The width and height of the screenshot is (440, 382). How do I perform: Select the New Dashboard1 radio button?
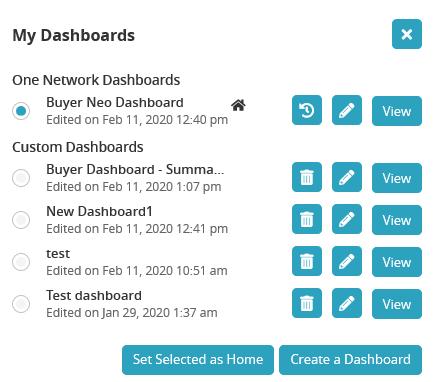click(21, 220)
